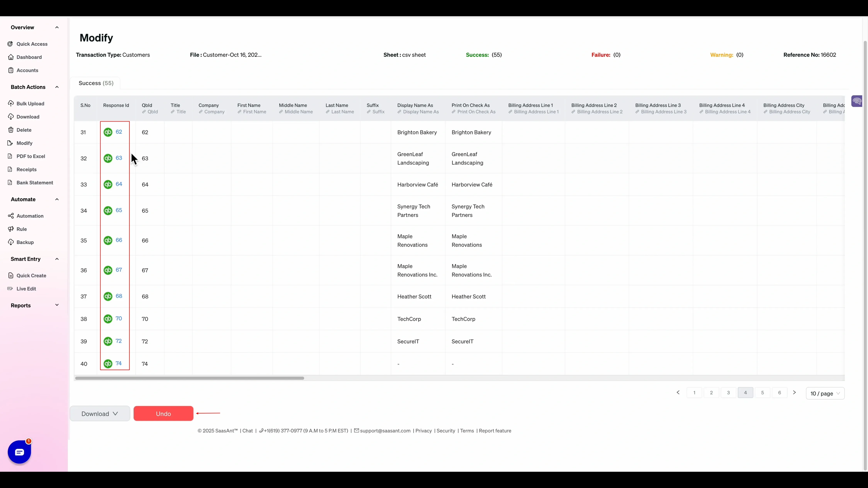Click support@saasant.com email link
The width and height of the screenshot is (868, 488).
[385, 431]
